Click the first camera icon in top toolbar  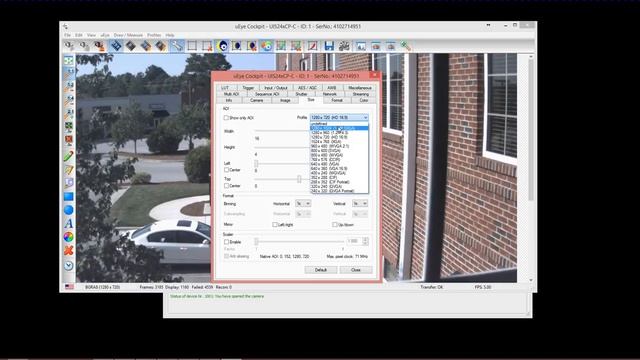[69, 46]
